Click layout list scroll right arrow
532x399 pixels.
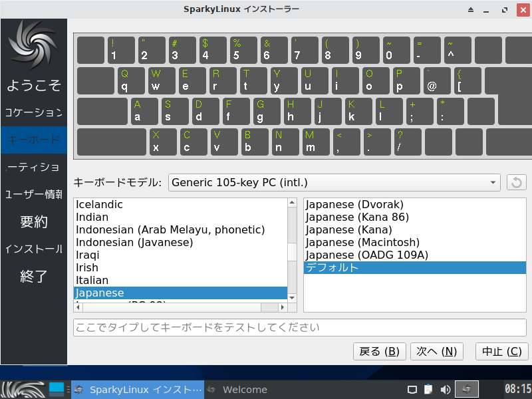click(282, 307)
